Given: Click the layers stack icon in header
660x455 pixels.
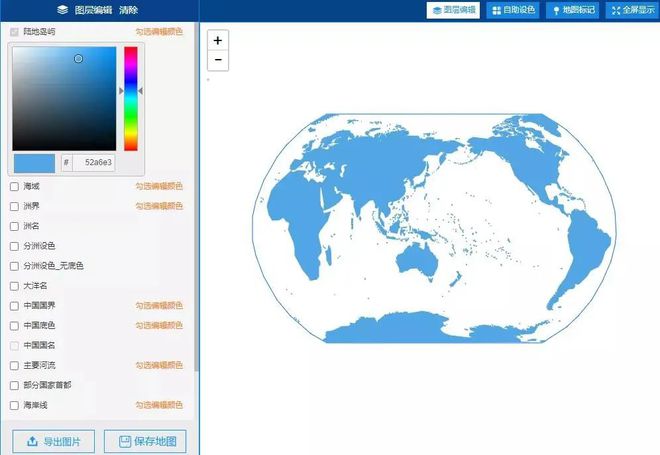Looking at the screenshot, I should [x=63, y=10].
